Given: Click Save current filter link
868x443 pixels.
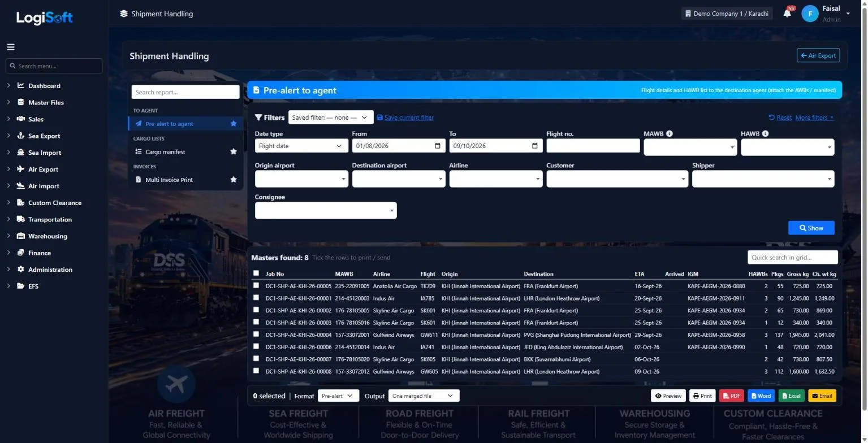Looking at the screenshot, I should 405,118.
